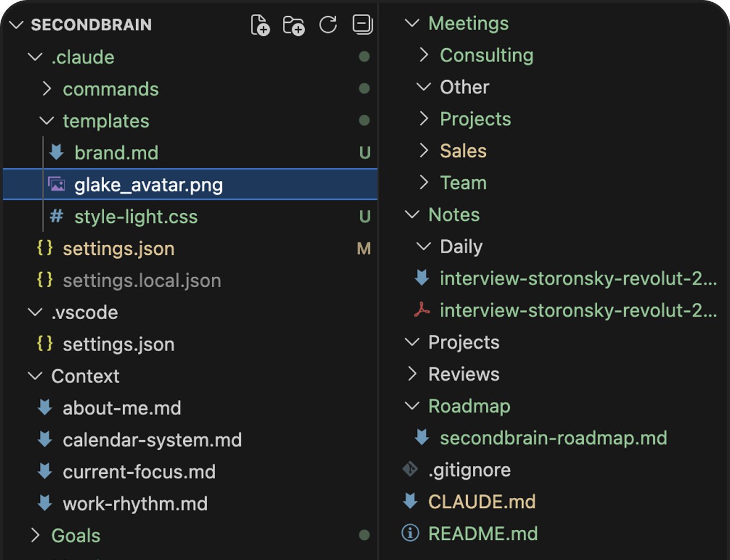Click the git icon next to .gitignore

coord(410,469)
